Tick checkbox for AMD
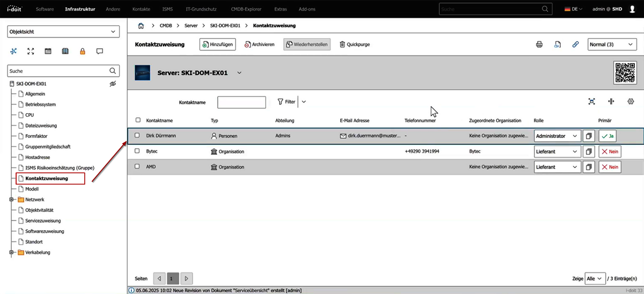The width and height of the screenshot is (644, 294). pos(137,167)
